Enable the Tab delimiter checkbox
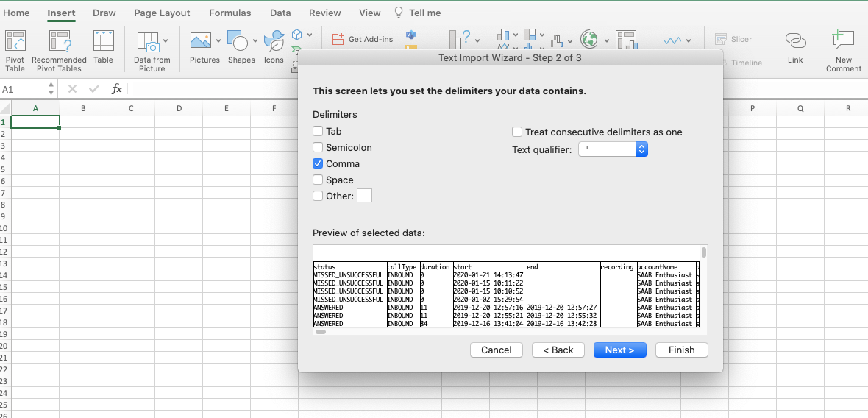 point(318,132)
